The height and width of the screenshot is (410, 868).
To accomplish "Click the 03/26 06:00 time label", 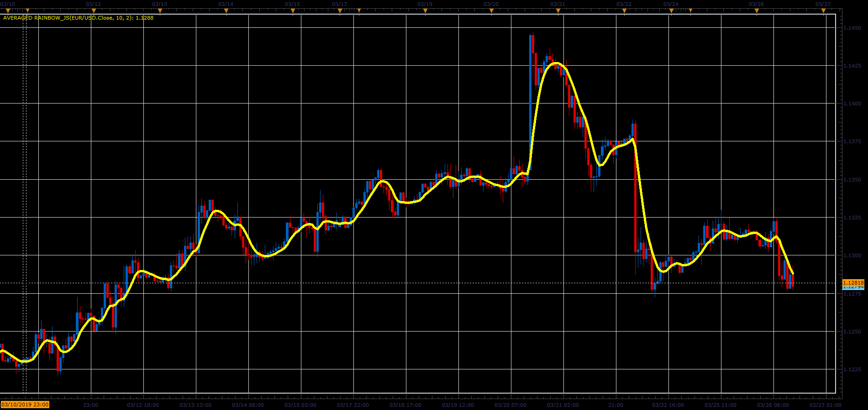I will 773,405.
